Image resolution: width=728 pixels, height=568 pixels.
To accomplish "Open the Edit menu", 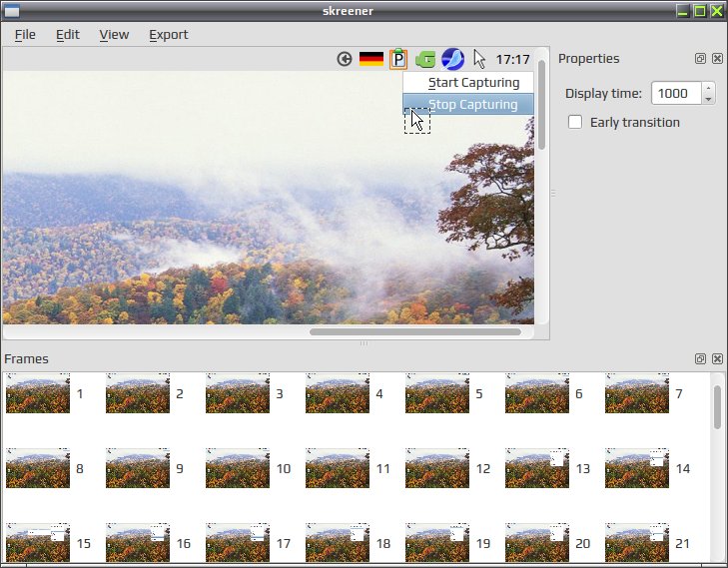I will pos(68,35).
